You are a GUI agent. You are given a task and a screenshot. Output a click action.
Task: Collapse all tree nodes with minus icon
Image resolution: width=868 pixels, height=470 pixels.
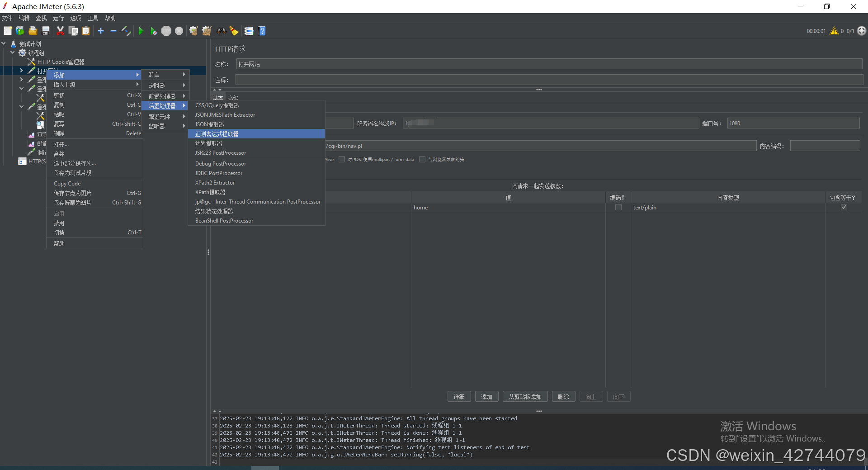[113, 31]
